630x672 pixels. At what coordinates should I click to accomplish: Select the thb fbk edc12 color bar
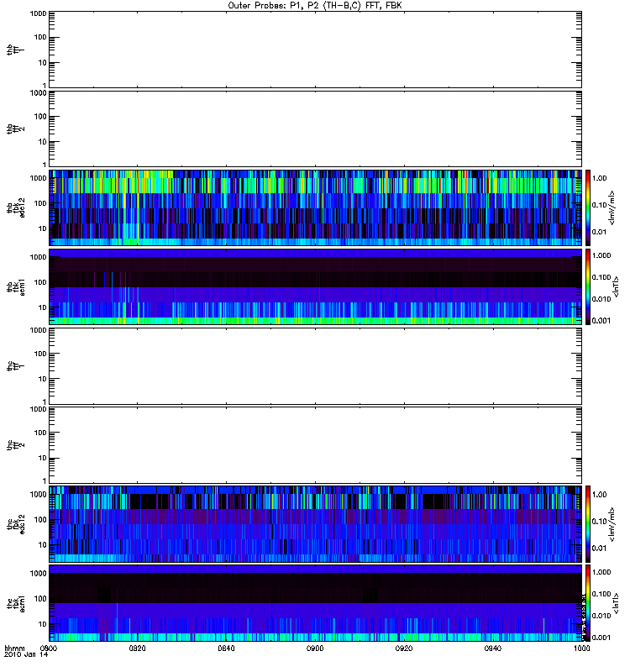coord(588,207)
